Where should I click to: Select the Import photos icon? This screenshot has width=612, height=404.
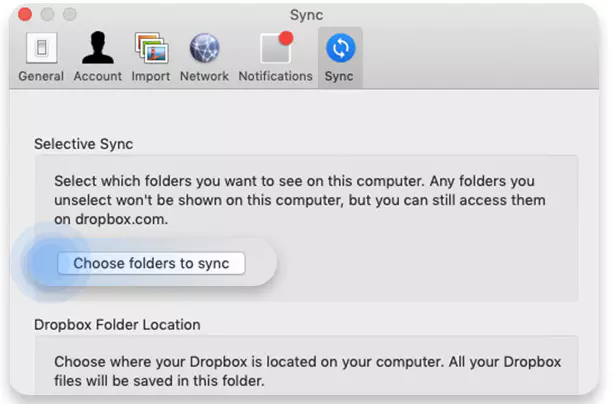coord(150,48)
